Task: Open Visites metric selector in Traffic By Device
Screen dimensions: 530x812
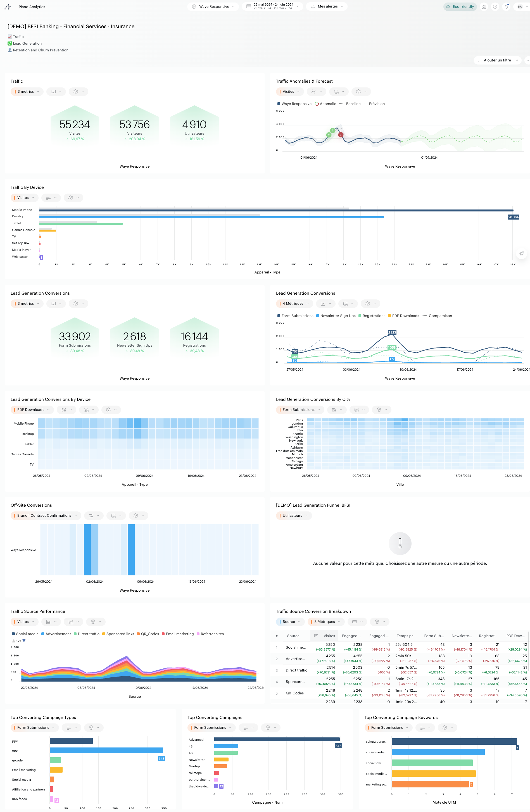Action: pos(25,197)
